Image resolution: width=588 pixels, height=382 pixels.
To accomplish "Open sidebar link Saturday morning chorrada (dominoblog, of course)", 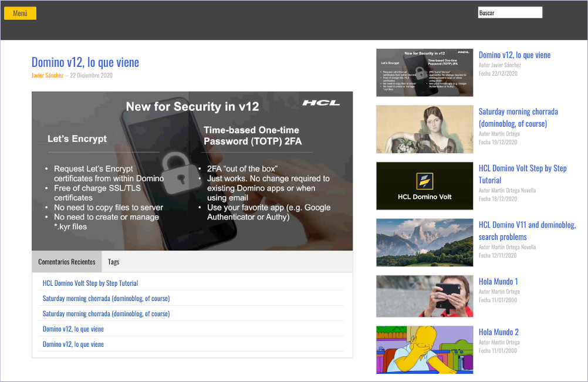I will pos(518,117).
